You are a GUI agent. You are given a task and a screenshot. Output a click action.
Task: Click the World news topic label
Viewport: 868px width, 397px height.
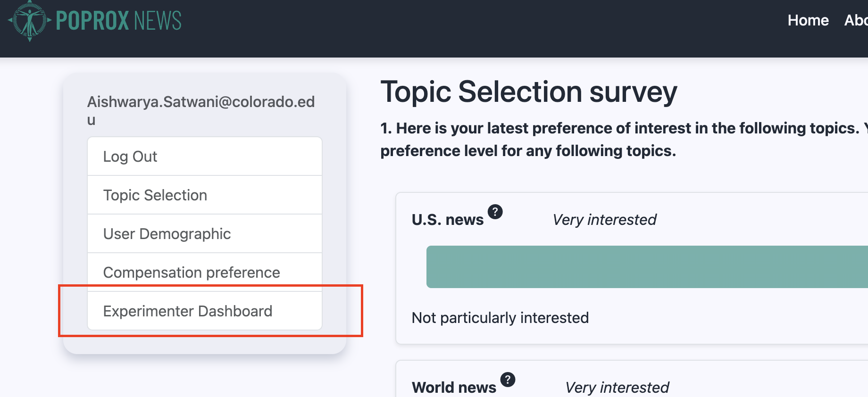click(x=454, y=388)
